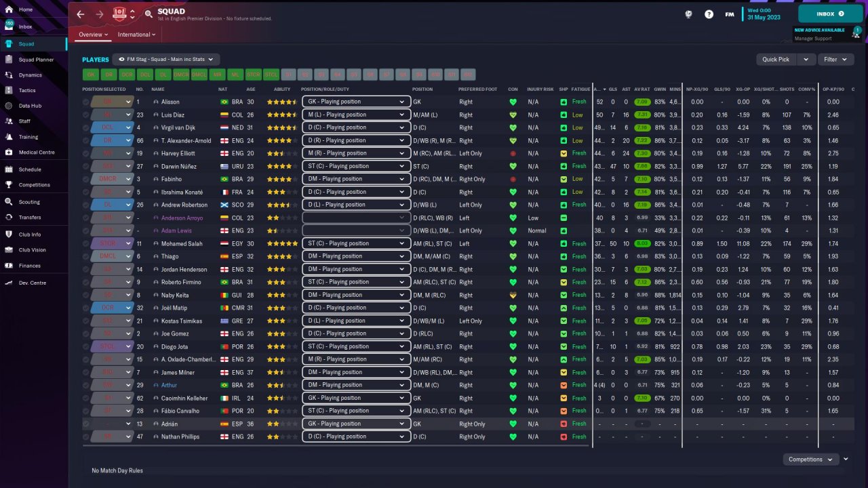Toggle selection circle for Mohamed Salah row
The height and width of the screenshot is (488, 868).
pos(86,243)
